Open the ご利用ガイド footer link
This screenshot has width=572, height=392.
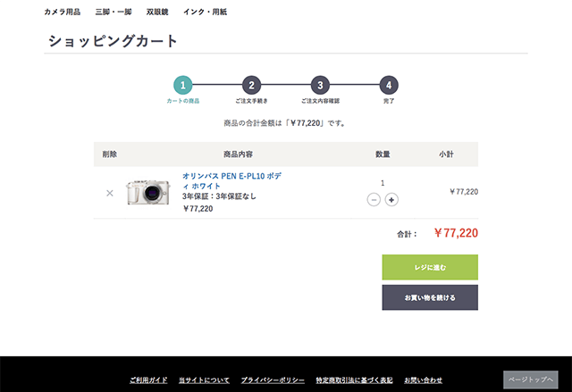point(148,380)
